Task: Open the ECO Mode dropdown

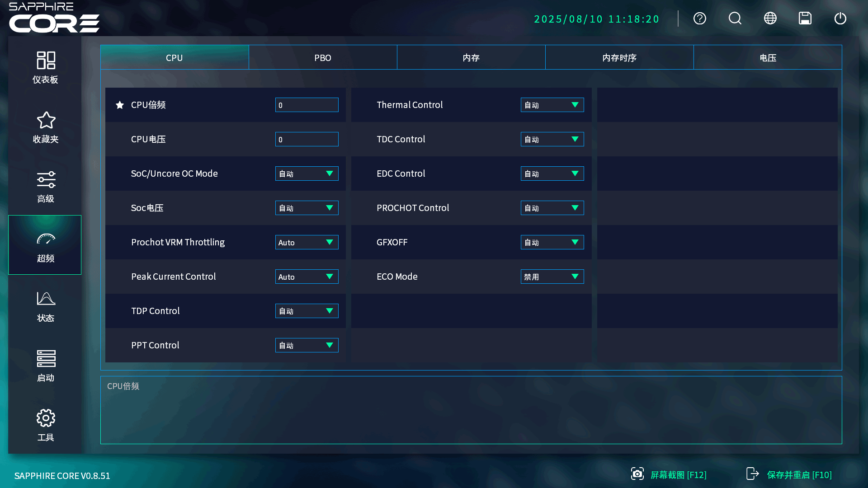Action: pyautogui.click(x=552, y=277)
